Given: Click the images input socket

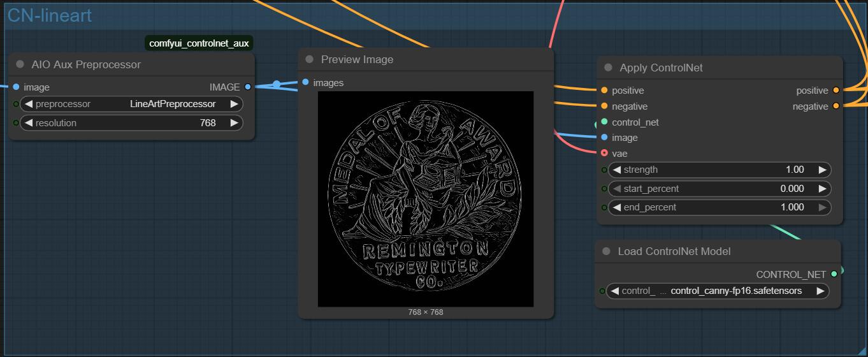Looking at the screenshot, I should click(306, 82).
